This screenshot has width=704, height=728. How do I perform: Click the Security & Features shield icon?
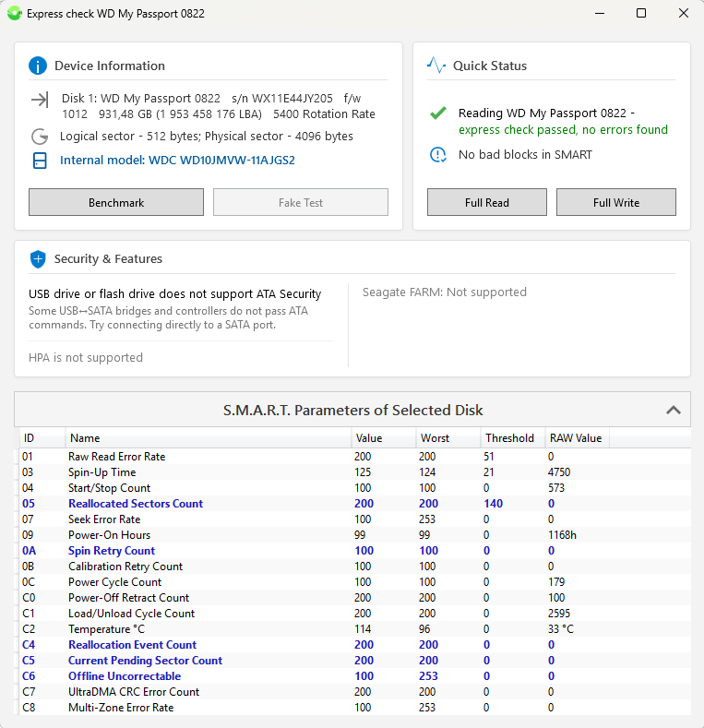coord(38,259)
